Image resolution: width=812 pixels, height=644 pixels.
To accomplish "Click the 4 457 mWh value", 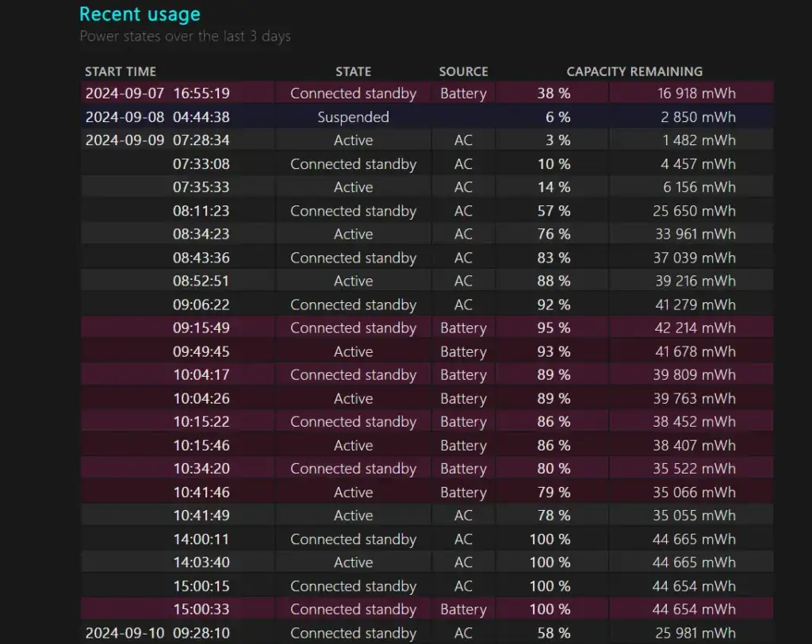I will 698,164.
